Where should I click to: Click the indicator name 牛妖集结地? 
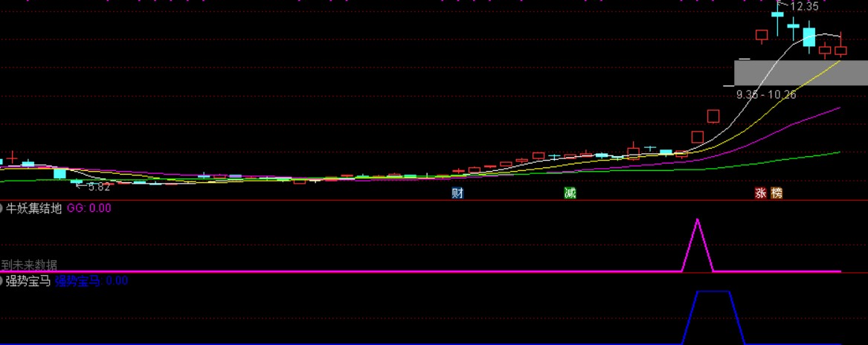33,209
